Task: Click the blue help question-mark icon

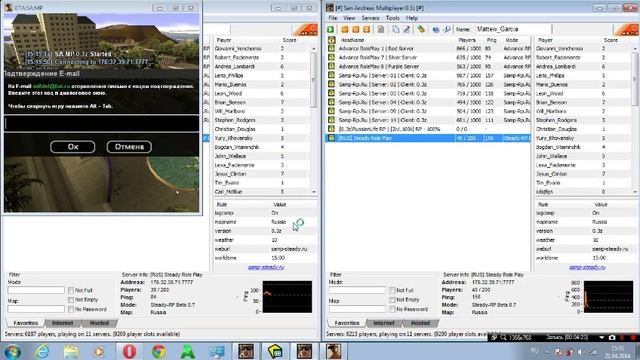Action: click(436, 29)
